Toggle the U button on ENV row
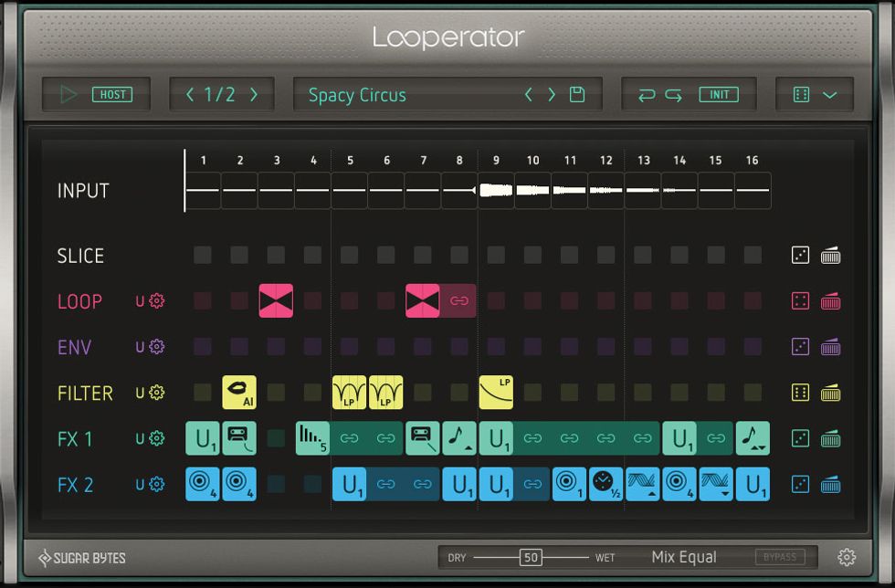The height and width of the screenshot is (588, 895). 140,347
